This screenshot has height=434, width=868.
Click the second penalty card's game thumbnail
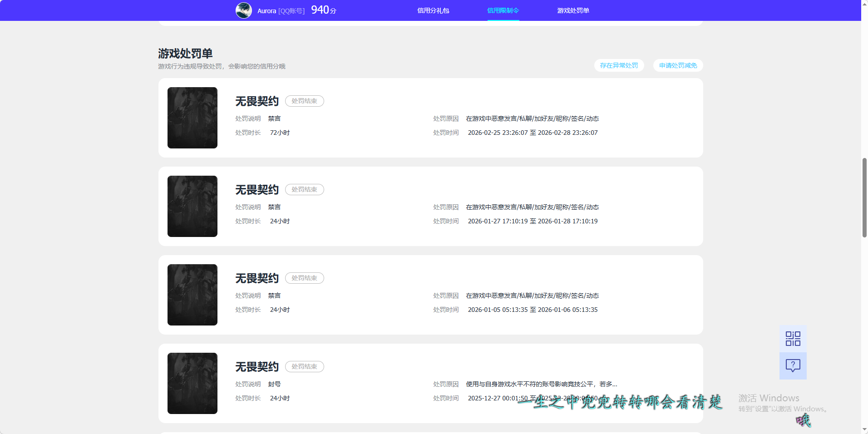[192, 206]
